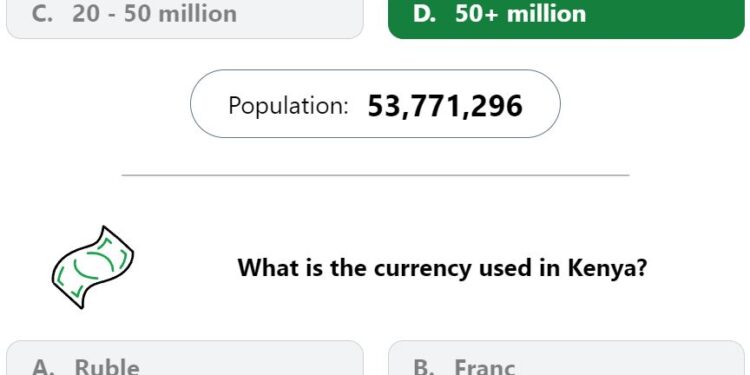Click the '20 - 50 million' text
Image resolution: width=750 pixels, height=375 pixels.
point(154,14)
